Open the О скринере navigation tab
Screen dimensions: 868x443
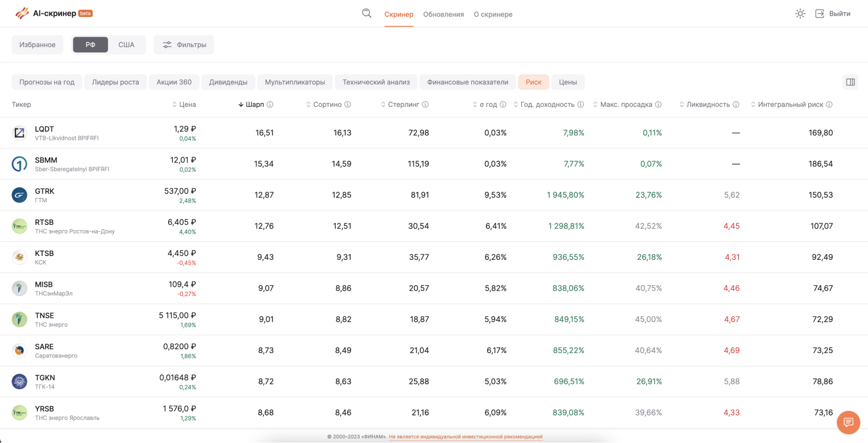pos(493,14)
